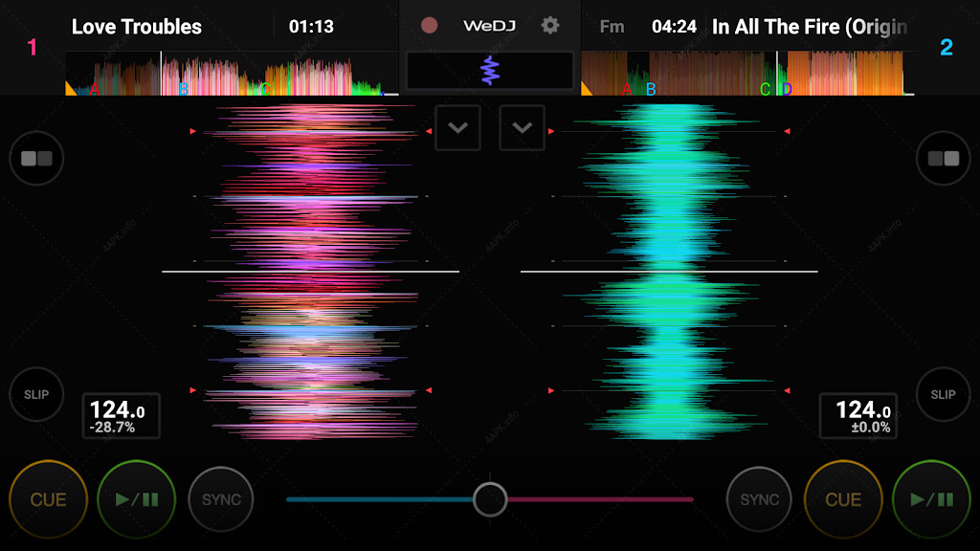The height and width of the screenshot is (551, 980).
Task: Play or pause deck 2
Action: (931, 499)
